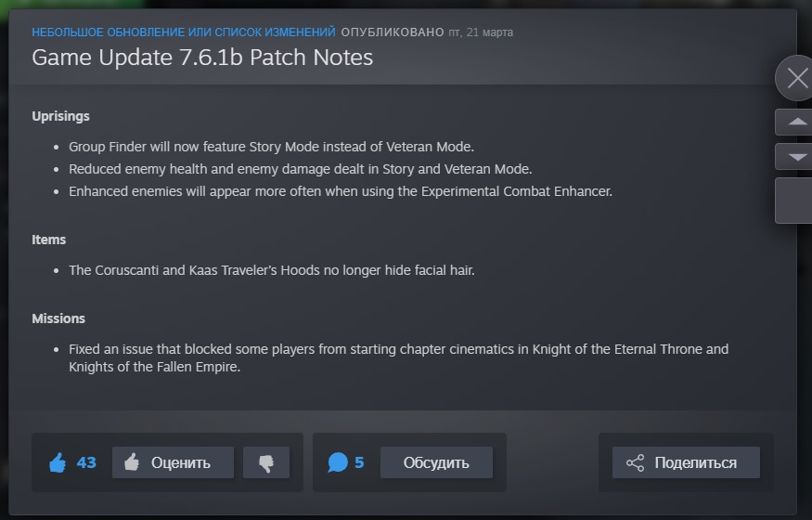The width and height of the screenshot is (812, 520).
Task: Click the blue thumbs-up icon beside 43
Action: (x=58, y=462)
